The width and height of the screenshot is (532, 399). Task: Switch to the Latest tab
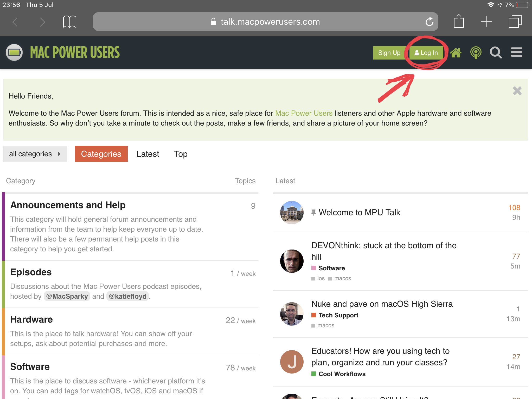[x=148, y=154]
